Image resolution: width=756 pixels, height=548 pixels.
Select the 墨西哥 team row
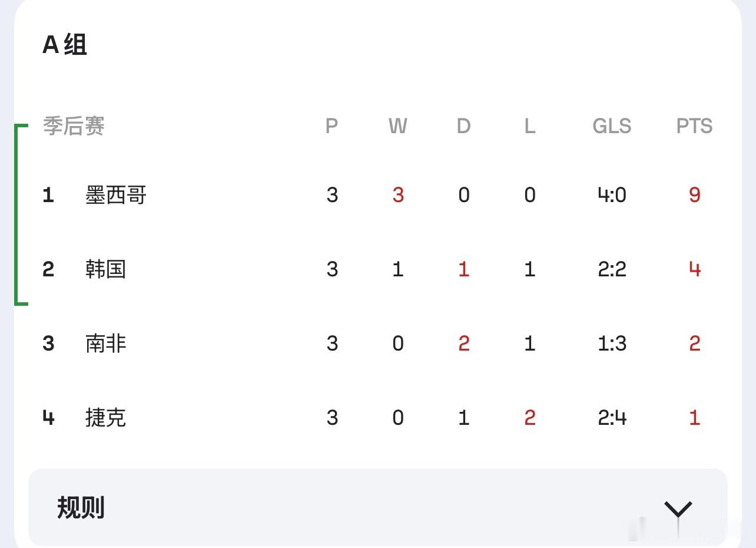(377, 194)
